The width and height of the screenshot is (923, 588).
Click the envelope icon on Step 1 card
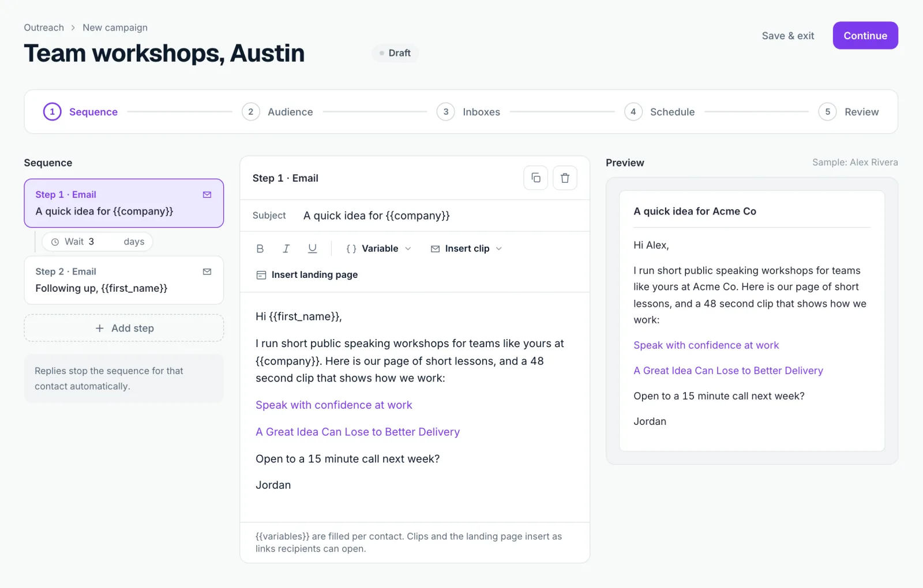pyautogui.click(x=207, y=195)
